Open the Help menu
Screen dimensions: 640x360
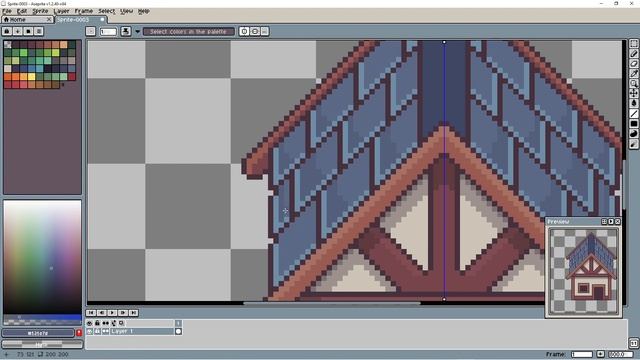click(143, 11)
